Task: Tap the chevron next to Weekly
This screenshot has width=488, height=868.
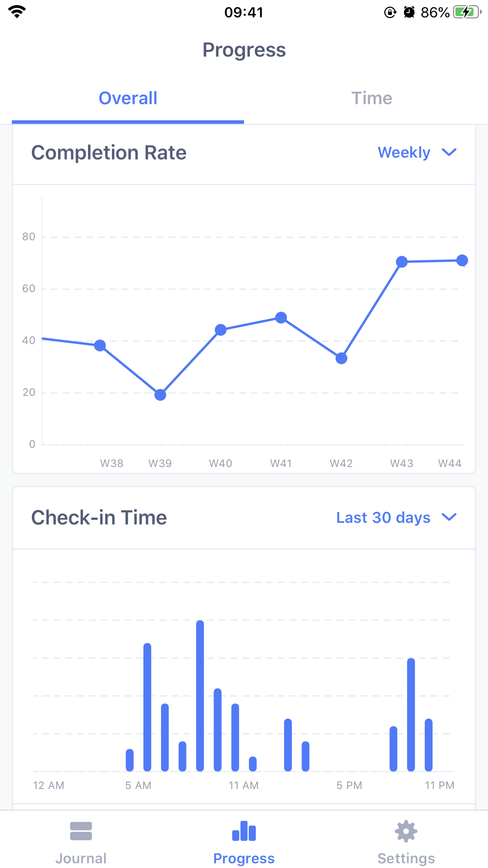Action: click(x=449, y=153)
